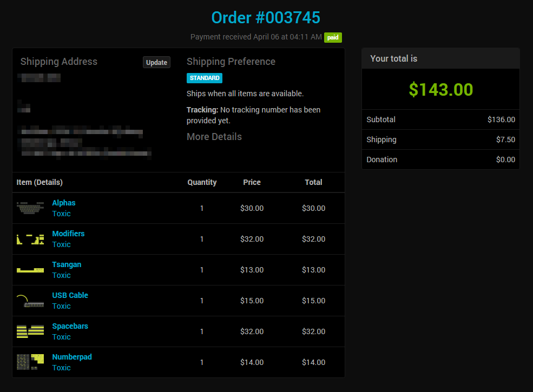The image size is (533, 392).
Task: Open the Tsangan item link
Action: [x=67, y=264]
